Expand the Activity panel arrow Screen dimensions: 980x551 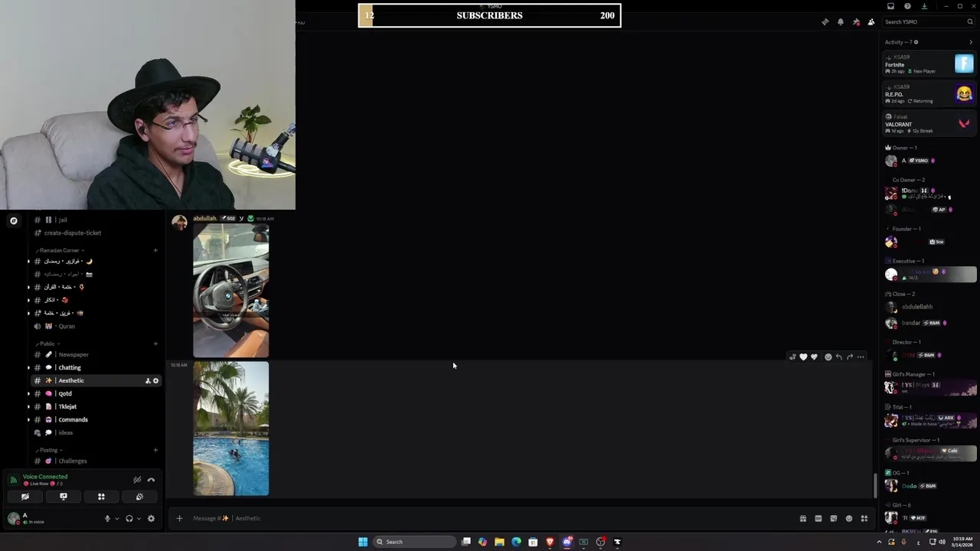pyautogui.click(x=971, y=42)
